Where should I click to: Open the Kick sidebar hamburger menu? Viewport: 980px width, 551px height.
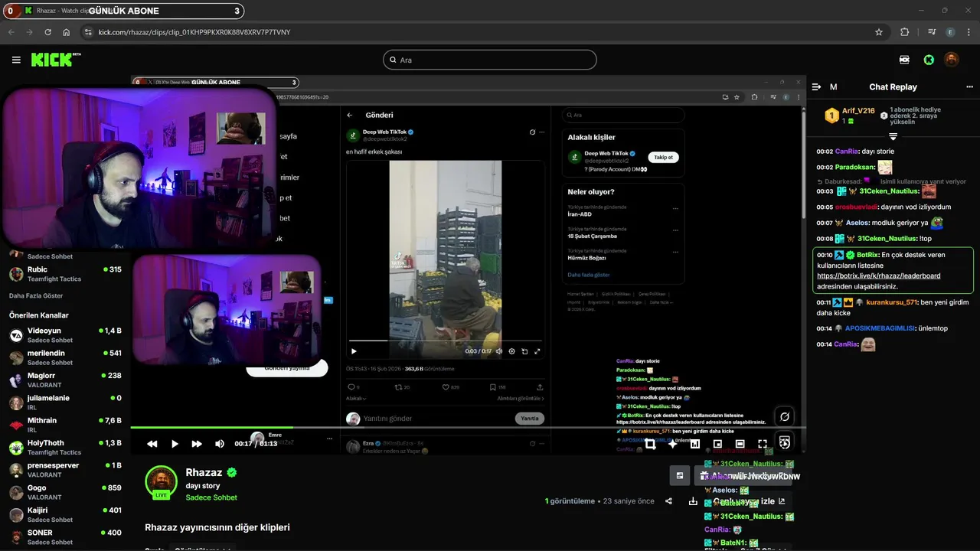click(x=16, y=60)
